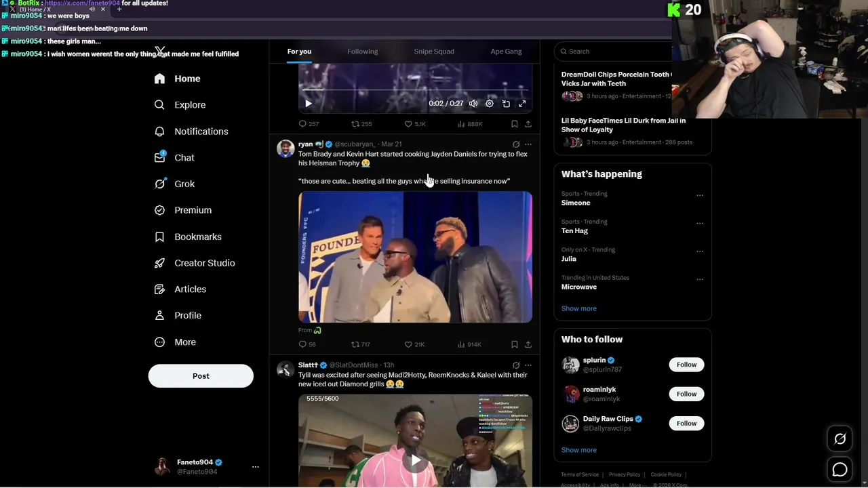Open more options for Microwave trend
Viewport: 868px width, 488px height.
pos(700,279)
